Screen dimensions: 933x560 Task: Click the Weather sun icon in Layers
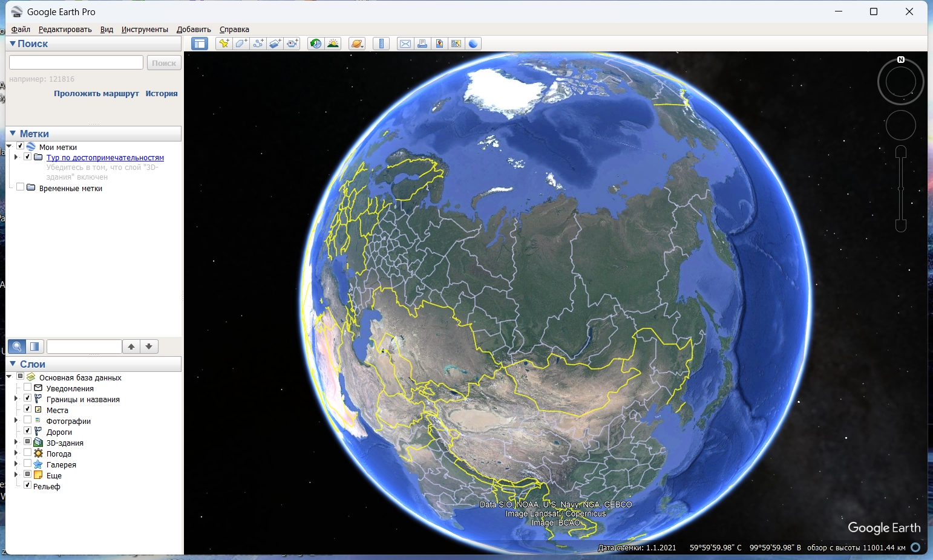pos(38,454)
